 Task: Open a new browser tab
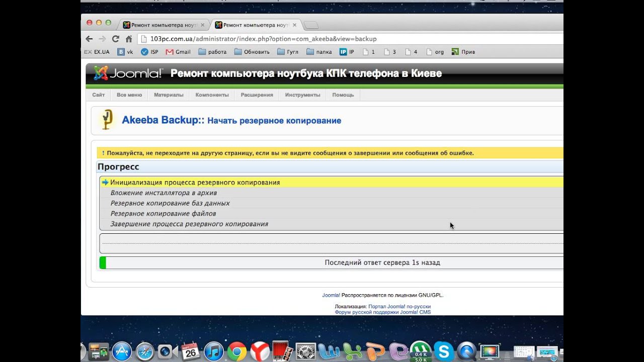(311, 25)
